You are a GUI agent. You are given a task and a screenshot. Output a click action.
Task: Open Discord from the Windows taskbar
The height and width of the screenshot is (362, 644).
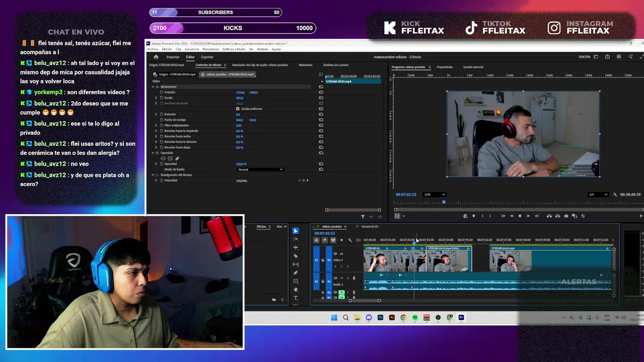point(369,317)
